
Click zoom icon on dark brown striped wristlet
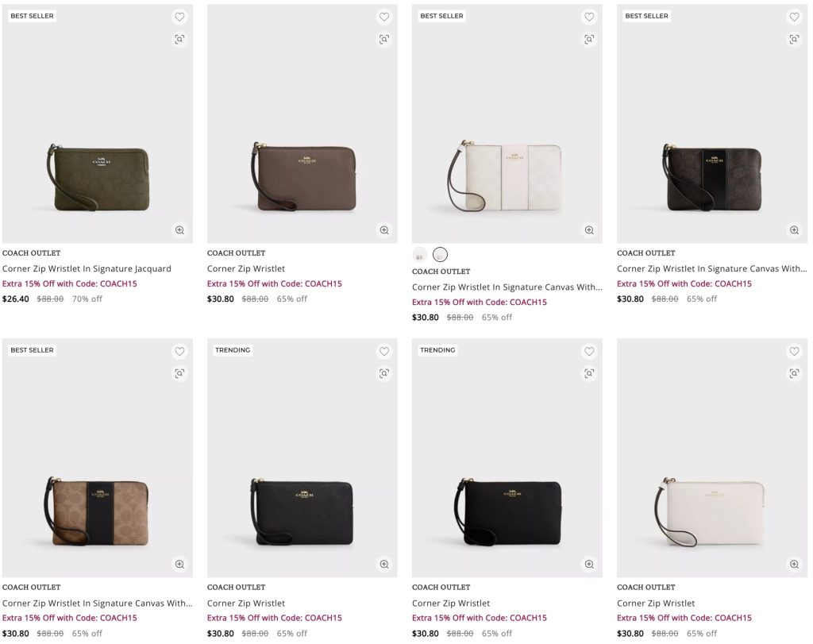pos(794,230)
